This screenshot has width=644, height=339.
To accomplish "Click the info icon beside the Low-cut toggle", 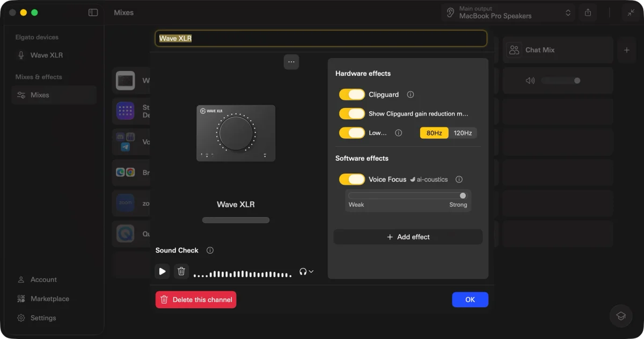I will [398, 133].
